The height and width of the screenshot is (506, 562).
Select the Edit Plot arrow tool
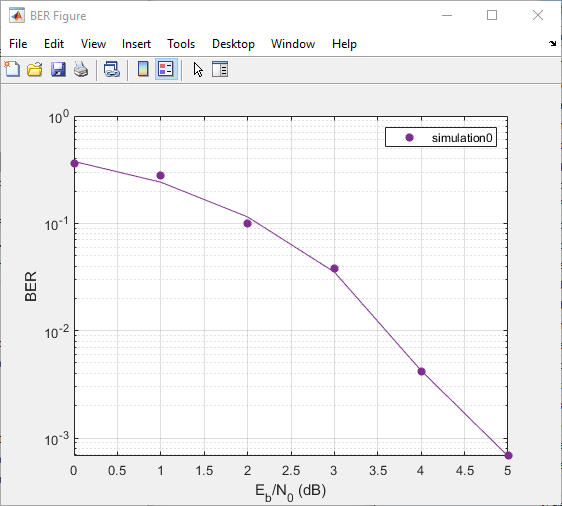click(198, 70)
